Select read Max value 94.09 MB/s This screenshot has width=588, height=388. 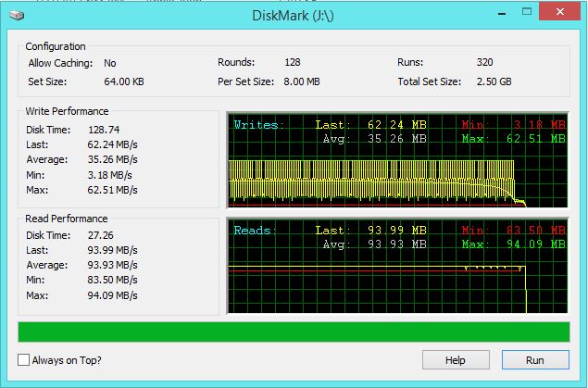(x=112, y=295)
